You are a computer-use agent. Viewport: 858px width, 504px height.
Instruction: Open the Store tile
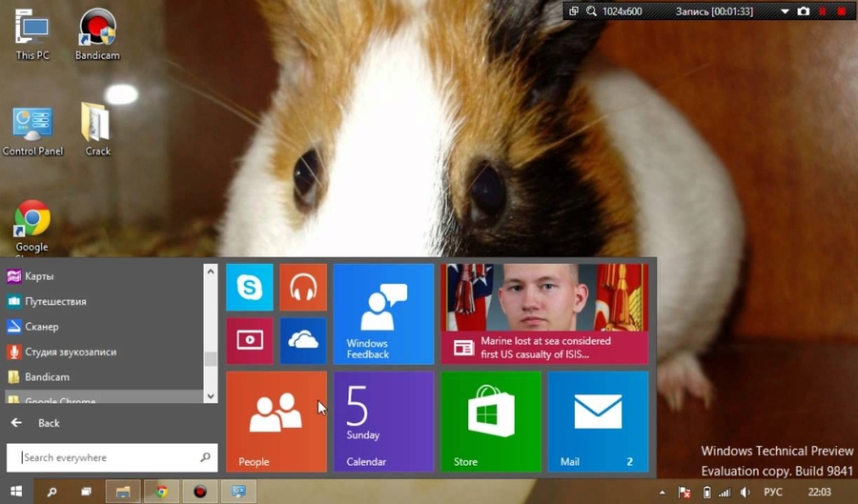pos(491,420)
